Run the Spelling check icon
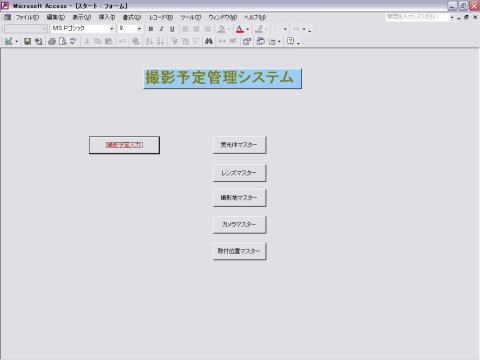480x360 pixels. 73,41
